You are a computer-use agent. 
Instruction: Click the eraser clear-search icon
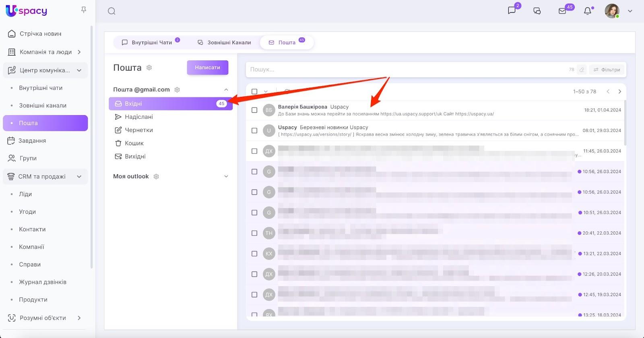click(x=582, y=70)
